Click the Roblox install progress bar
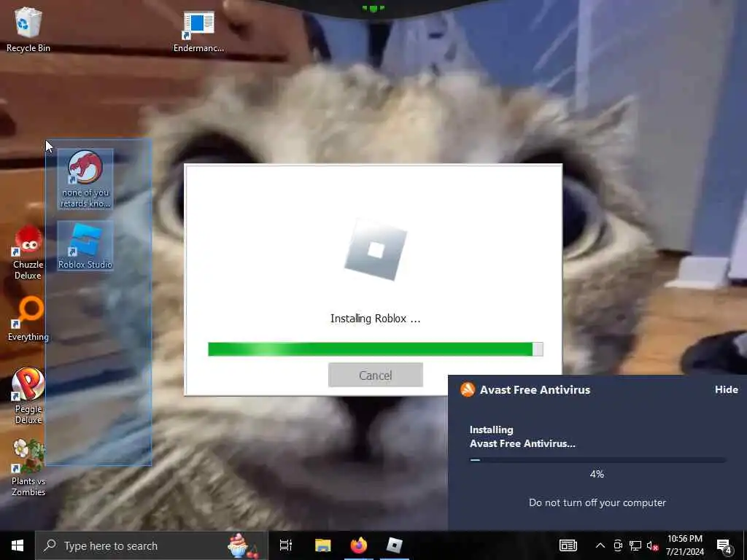Image resolution: width=747 pixels, height=560 pixels. pos(376,349)
